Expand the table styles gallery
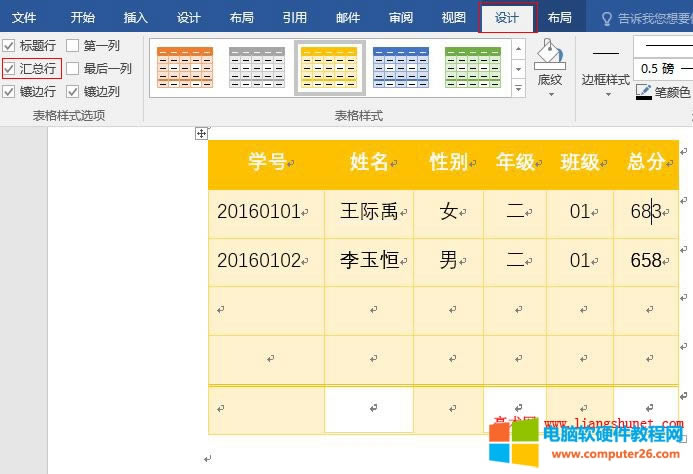The width and height of the screenshot is (693, 474). pyautogui.click(x=518, y=90)
